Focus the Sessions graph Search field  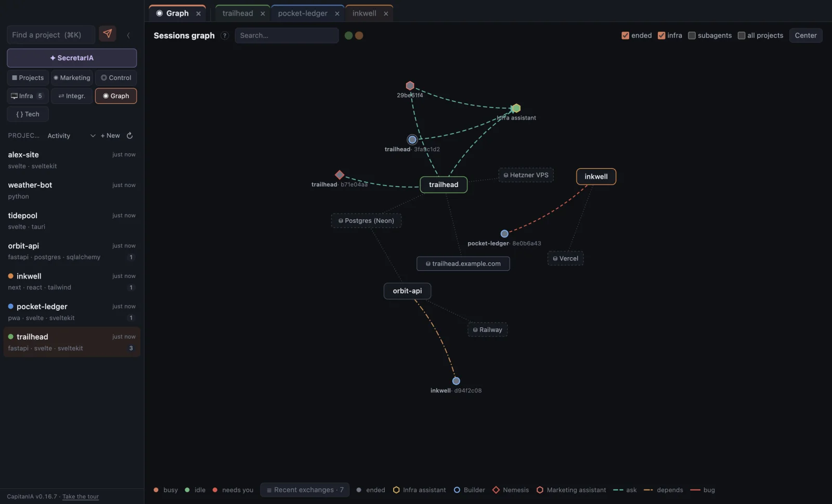point(287,35)
